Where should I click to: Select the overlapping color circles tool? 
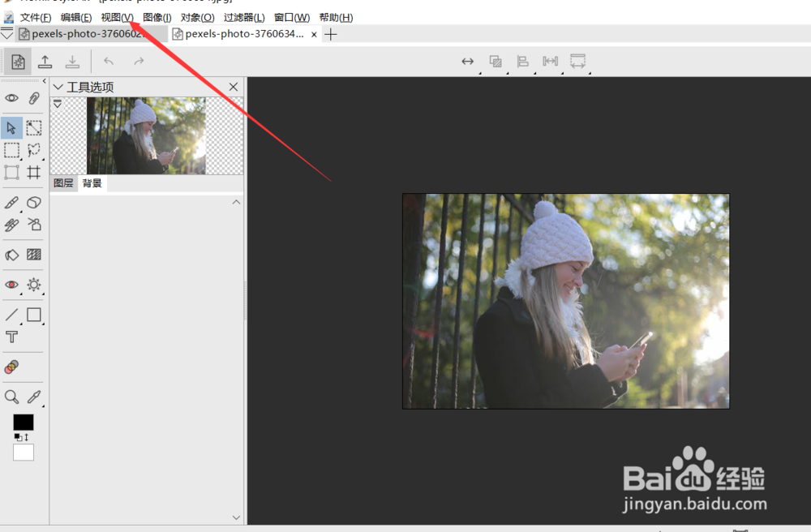tap(11, 367)
